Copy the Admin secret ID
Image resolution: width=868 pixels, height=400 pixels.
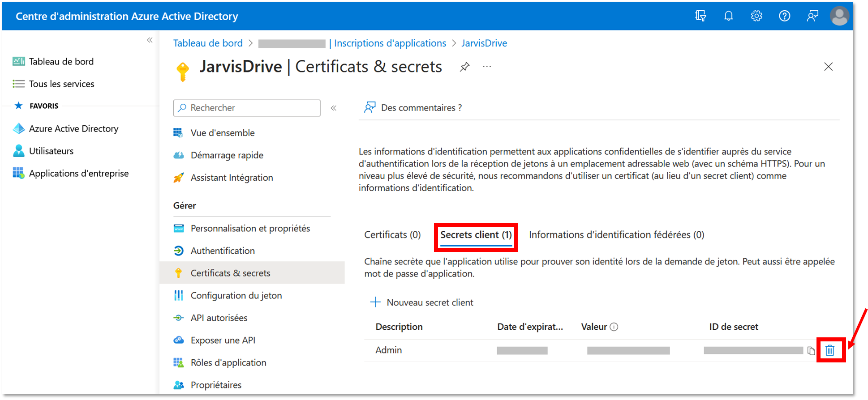(x=811, y=351)
